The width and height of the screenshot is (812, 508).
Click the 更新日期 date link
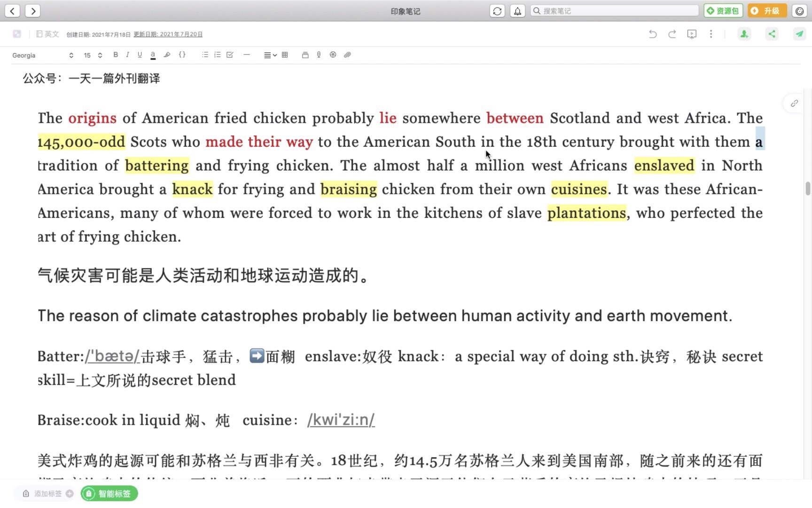click(168, 34)
